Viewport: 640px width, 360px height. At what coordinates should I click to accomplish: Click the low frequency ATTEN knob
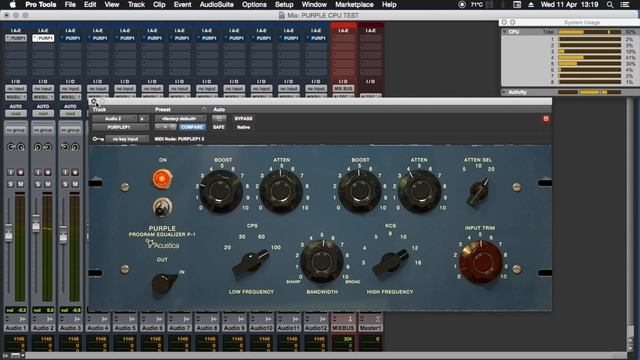[x=281, y=191]
